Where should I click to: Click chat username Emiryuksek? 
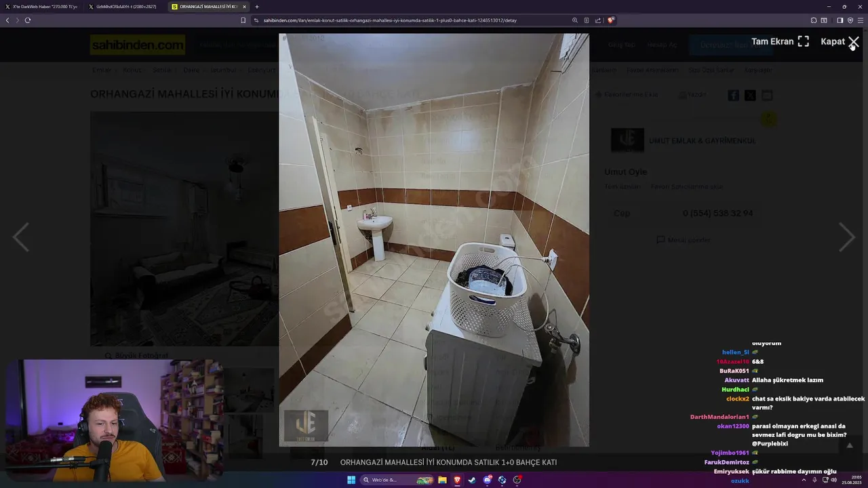tap(731, 471)
